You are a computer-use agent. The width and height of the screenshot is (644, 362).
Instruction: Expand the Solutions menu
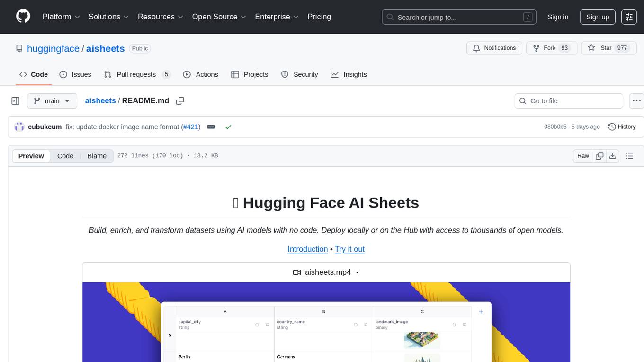click(109, 17)
